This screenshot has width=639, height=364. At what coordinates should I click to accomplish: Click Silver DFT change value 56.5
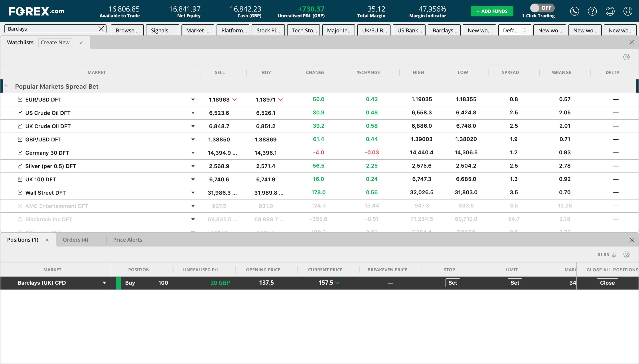(x=318, y=166)
